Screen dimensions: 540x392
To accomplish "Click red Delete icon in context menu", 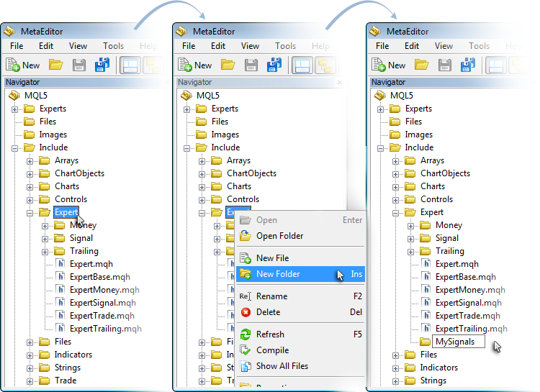I will click(x=246, y=312).
